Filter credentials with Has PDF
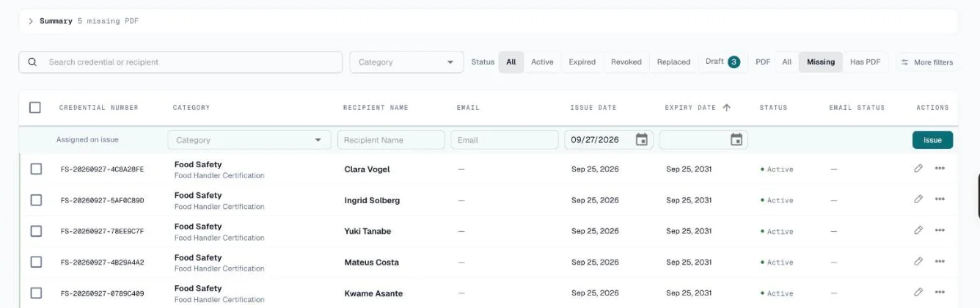The width and height of the screenshot is (980, 308). tap(865, 62)
